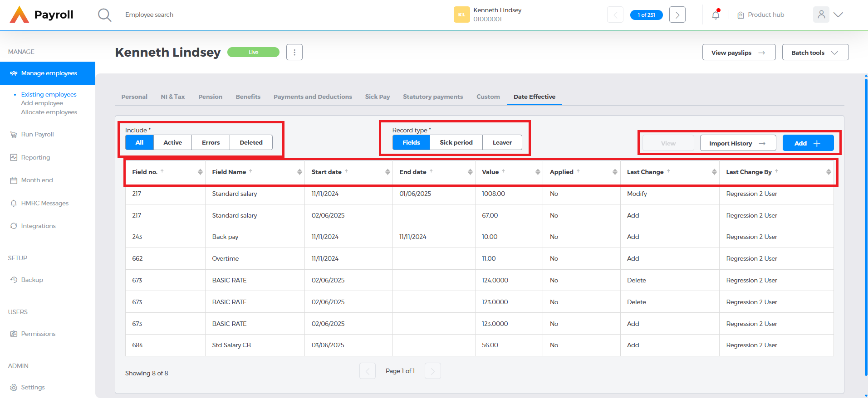Select the Errors include filter
The image size is (868, 408).
click(x=211, y=142)
